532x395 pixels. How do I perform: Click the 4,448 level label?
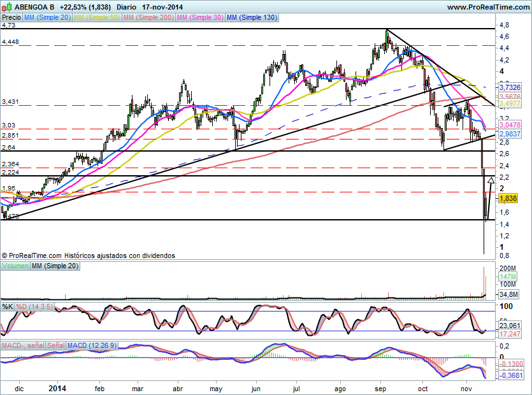point(10,42)
